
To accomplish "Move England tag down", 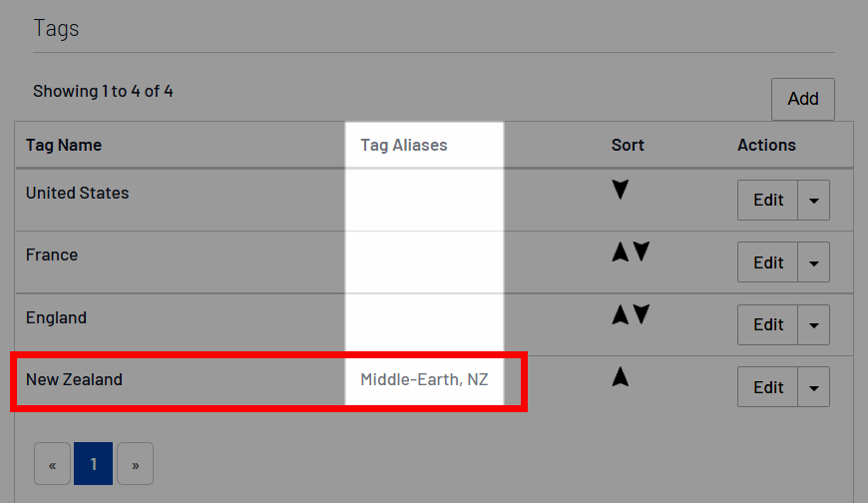I will [x=642, y=315].
